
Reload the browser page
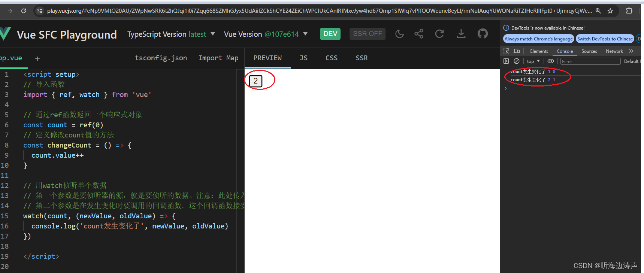(x=24, y=11)
